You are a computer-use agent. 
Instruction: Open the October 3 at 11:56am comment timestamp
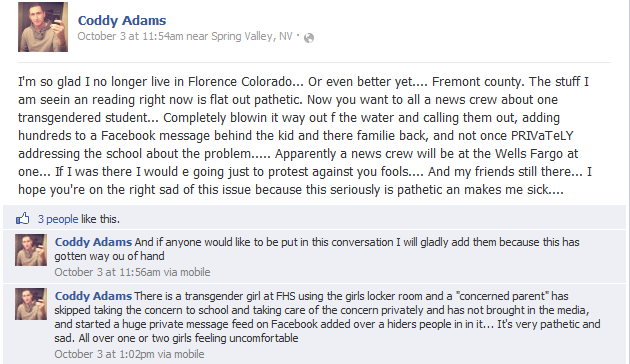click(107, 272)
